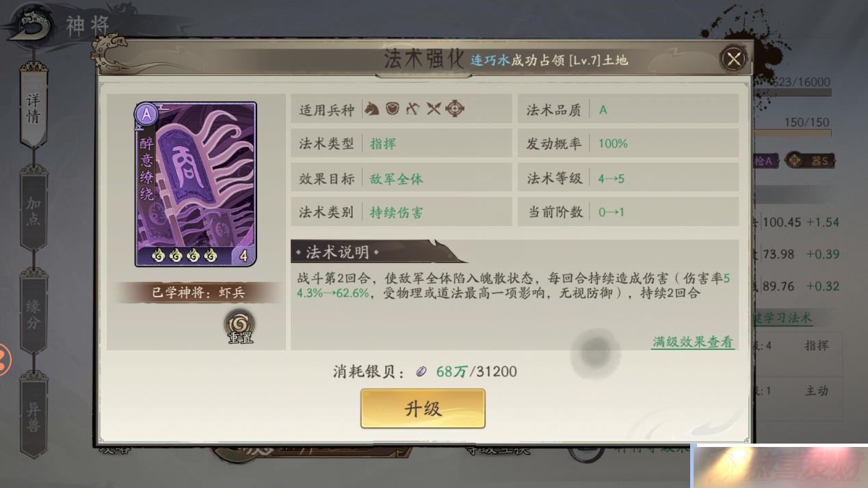Click the 连巧水 player name in announcement
Image resolution: width=868 pixels, height=488 pixels.
[x=490, y=60]
